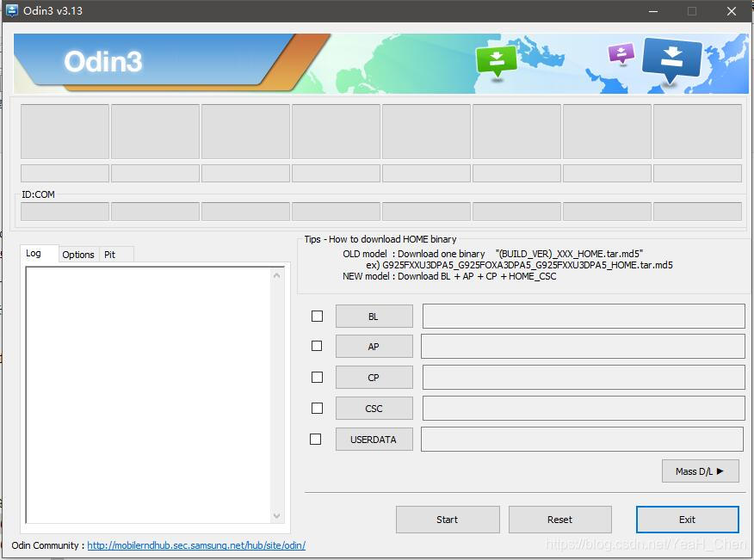Click the "Tips - How to download HOME binary" heading
Viewport: 754px width, 560px height.
point(380,239)
